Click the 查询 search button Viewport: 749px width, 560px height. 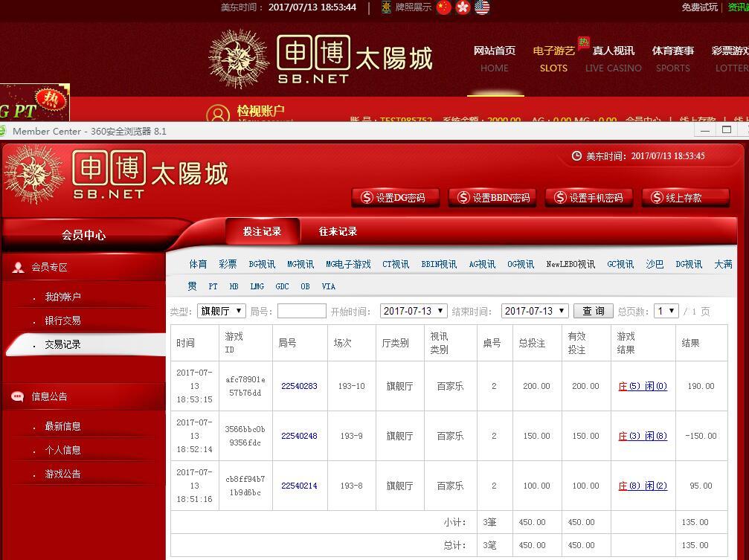coord(594,311)
